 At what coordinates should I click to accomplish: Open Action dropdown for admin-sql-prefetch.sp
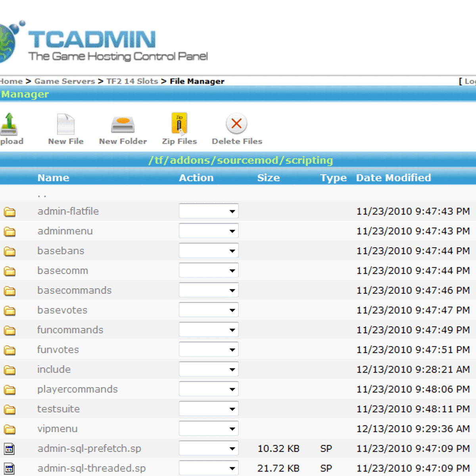click(x=209, y=449)
